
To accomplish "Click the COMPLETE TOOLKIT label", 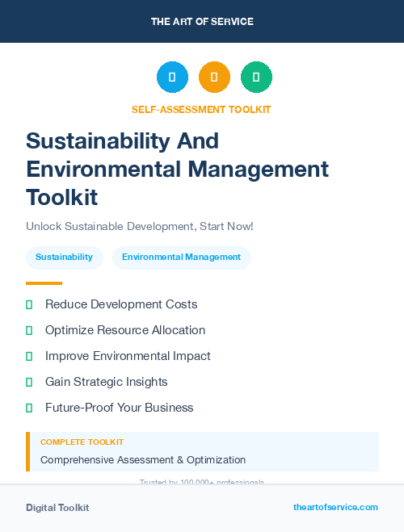I will click(x=82, y=442).
